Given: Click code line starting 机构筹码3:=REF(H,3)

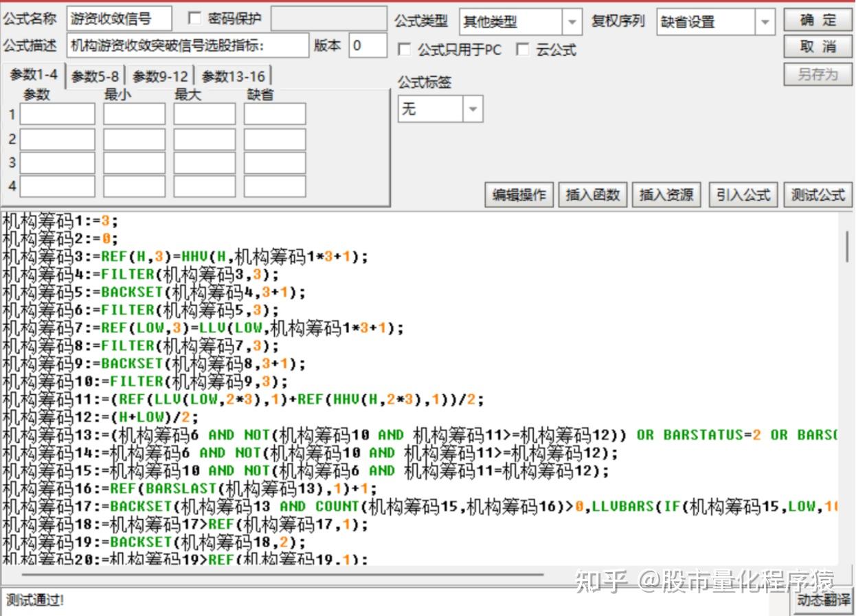Looking at the screenshot, I should [x=185, y=257].
